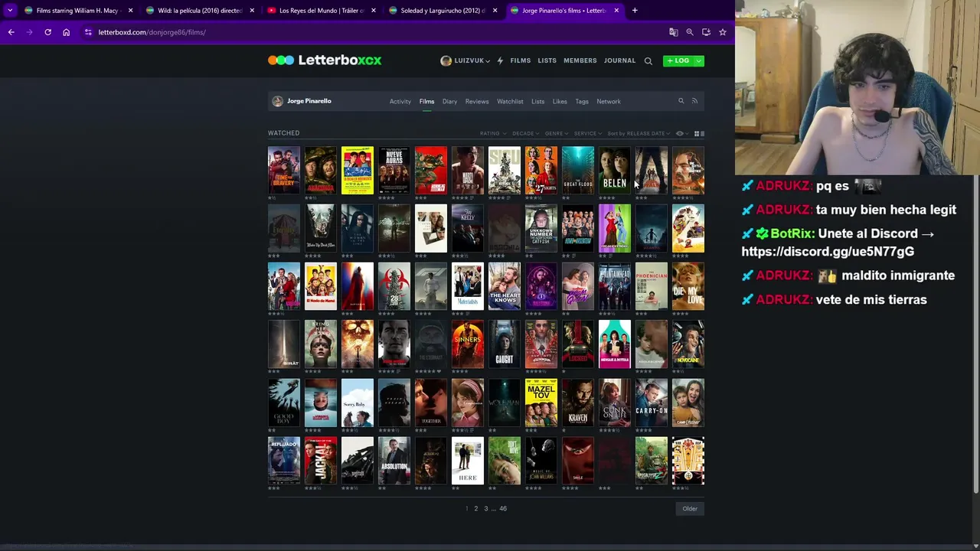Click the zoom magnifier icon in address bar
The width and height of the screenshot is (980, 551).
click(689, 32)
